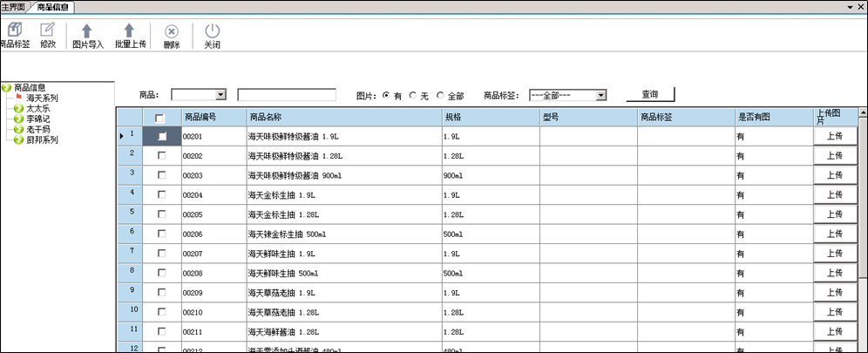
Task: Click 上传 for product 00209
Action: [x=835, y=292]
